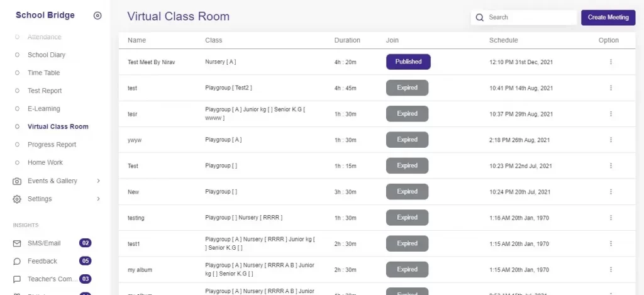Click the Name column header
The image size is (644, 295).
pos(136,40)
